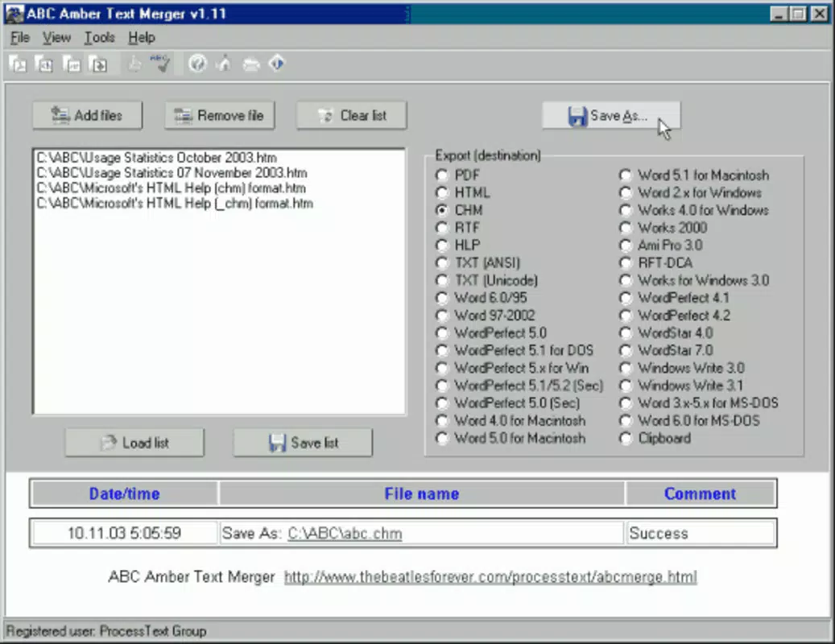
Task: Click the second document icon in the toolbar
Action: [45, 64]
